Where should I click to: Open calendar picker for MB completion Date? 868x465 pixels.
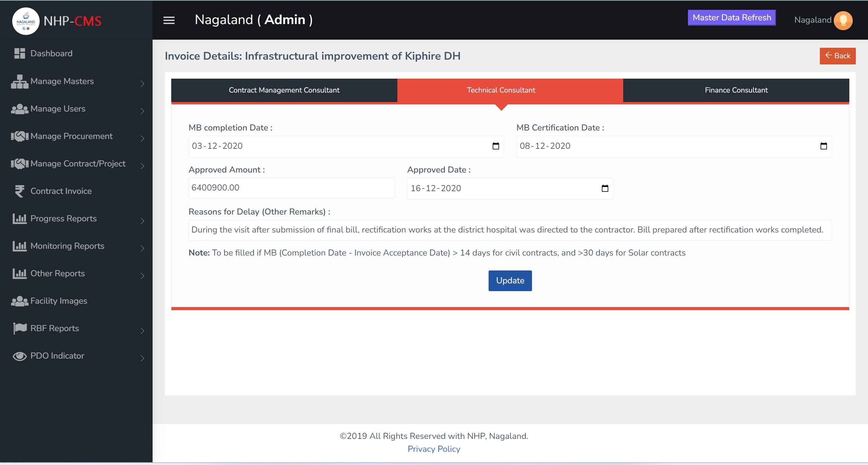[496, 146]
